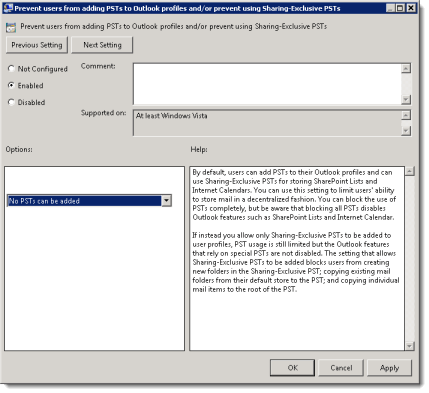Click the 'No PSTs can be added' combo box

[89, 201]
